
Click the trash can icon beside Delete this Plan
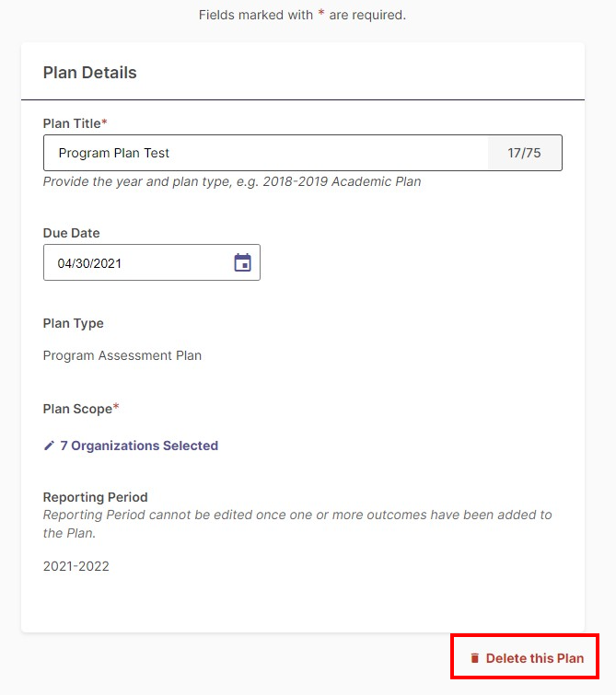click(x=474, y=658)
